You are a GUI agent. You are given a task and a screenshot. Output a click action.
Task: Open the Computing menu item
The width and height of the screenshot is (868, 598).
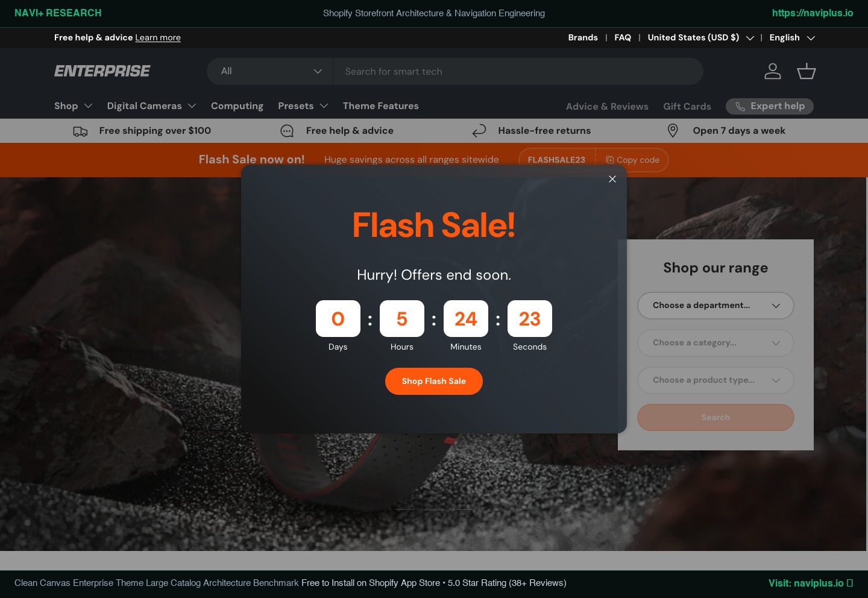click(x=237, y=106)
